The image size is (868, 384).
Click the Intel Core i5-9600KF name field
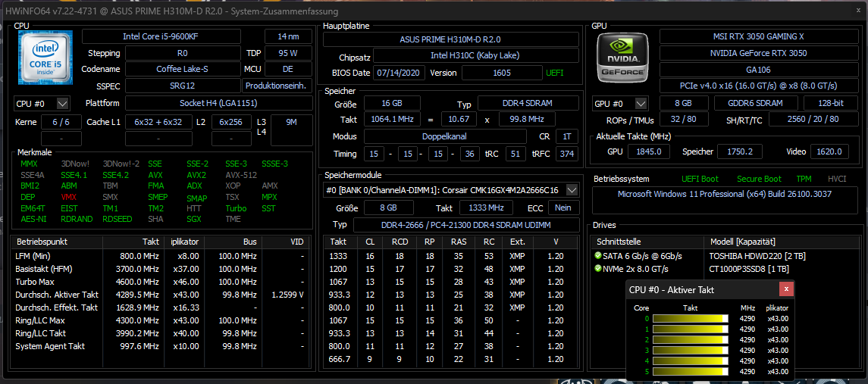click(x=161, y=36)
